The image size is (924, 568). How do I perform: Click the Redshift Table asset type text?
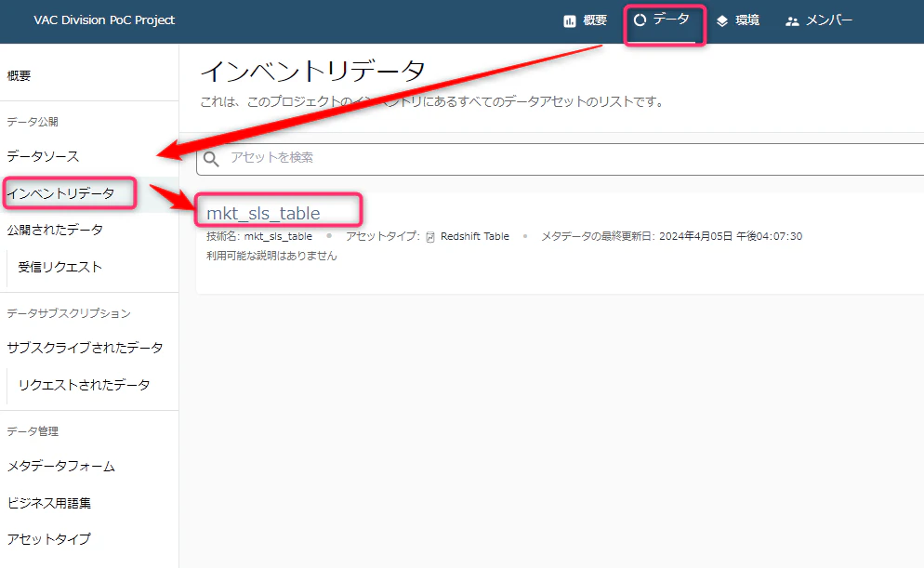pos(475,236)
